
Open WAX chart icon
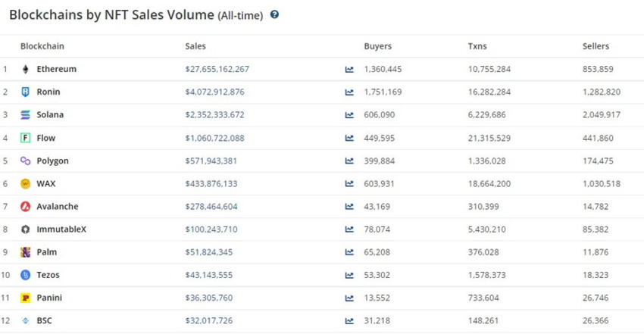coord(349,184)
